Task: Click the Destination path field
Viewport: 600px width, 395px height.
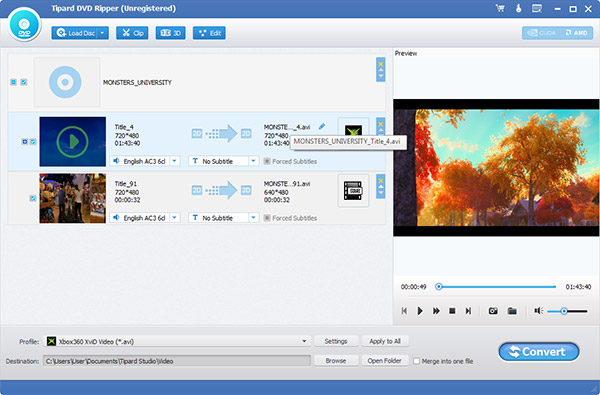Action: (177, 361)
